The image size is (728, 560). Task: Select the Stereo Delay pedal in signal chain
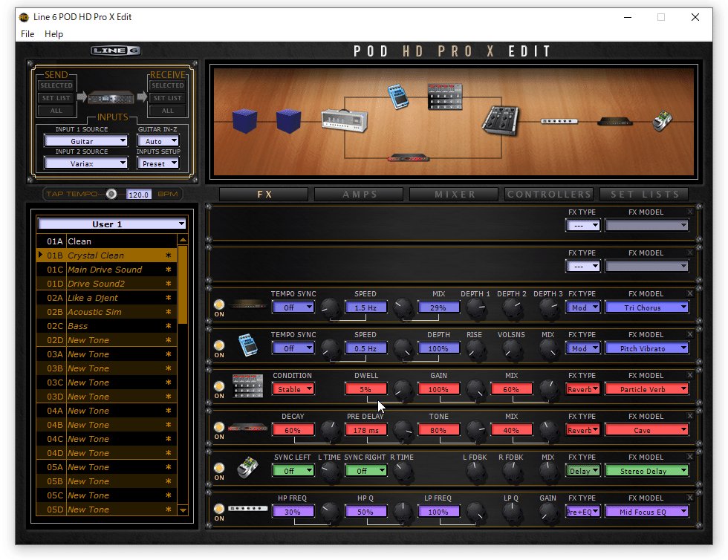(663, 121)
